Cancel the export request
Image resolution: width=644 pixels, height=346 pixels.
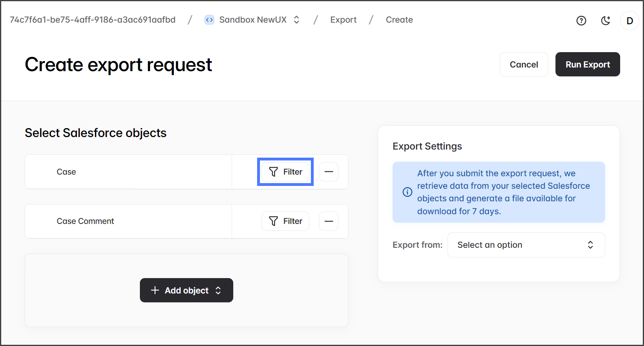pyautogui.click(x=524, y=64)
